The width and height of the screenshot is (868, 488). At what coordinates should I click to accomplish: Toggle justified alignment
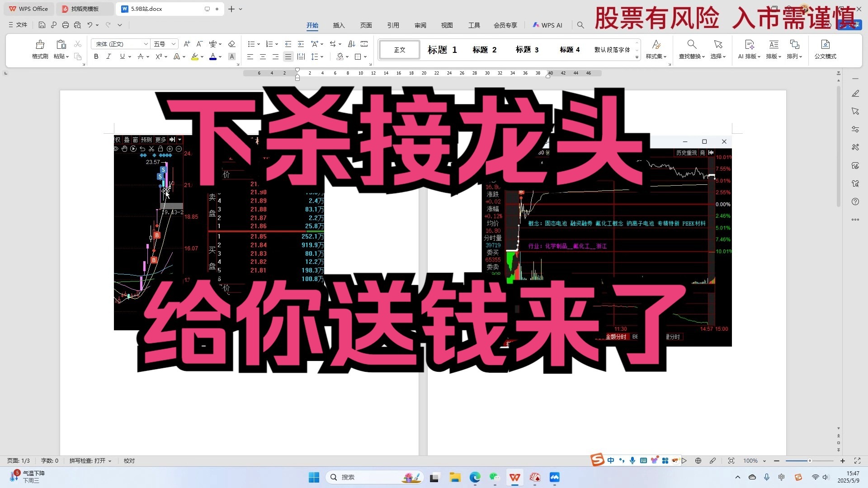click(288, 56)
